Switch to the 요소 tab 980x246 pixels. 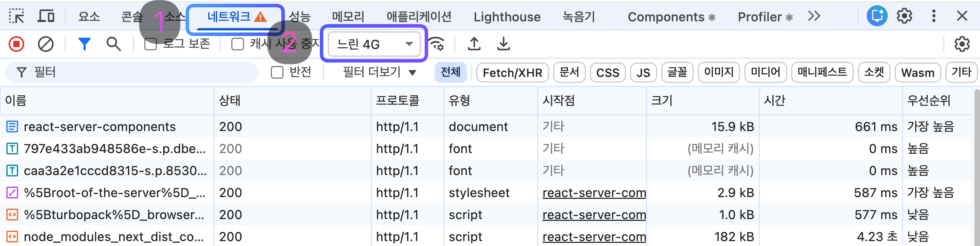[x=89, y=17]
